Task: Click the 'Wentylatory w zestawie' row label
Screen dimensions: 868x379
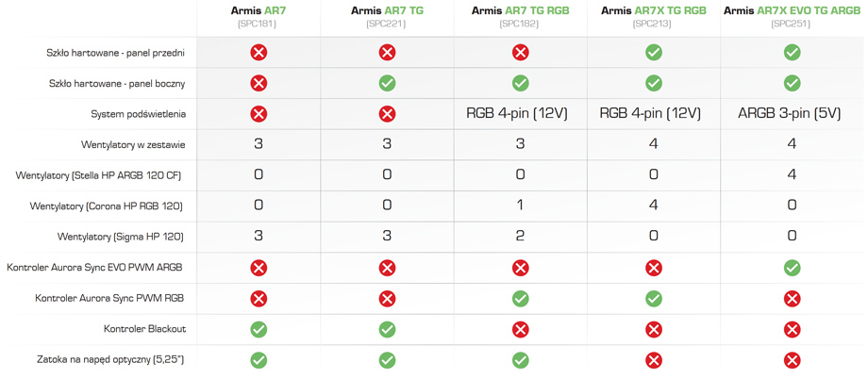Action: [133, 145]
